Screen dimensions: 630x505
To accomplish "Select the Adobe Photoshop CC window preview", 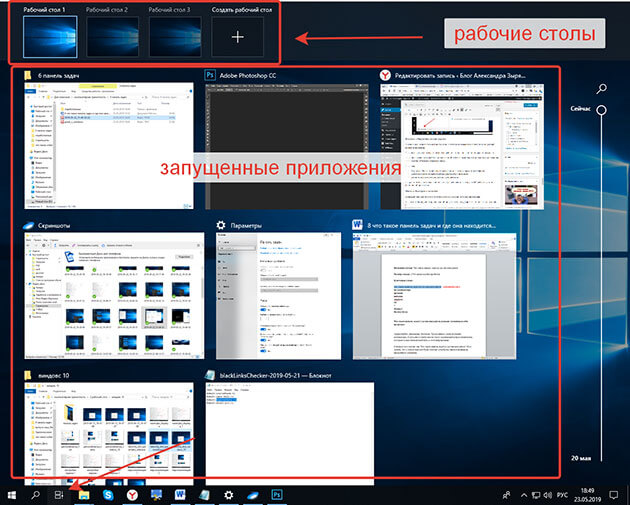I will click(287, 146).
